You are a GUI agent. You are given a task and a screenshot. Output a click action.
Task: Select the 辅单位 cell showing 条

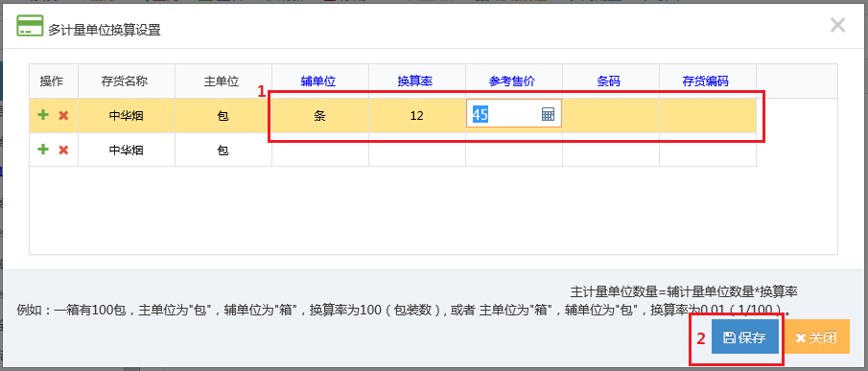320,116
